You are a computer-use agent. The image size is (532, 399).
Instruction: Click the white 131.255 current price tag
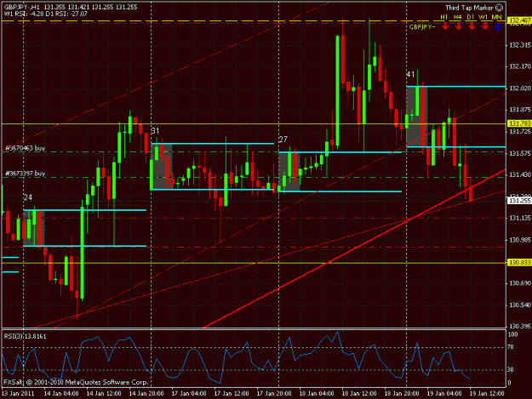[519, 201]
